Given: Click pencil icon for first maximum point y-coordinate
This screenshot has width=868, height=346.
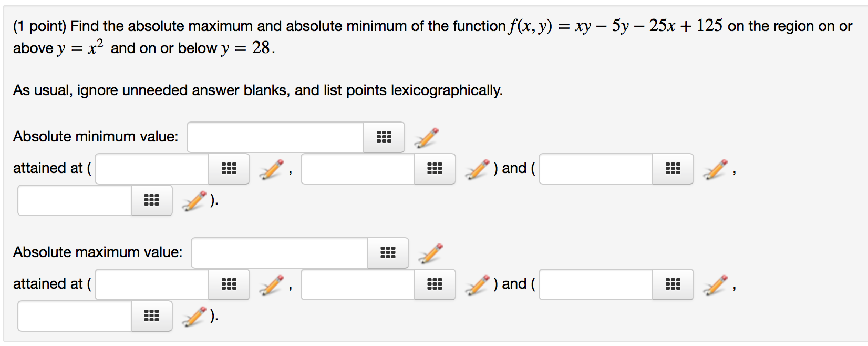Looking at the screenshot, I should click(x=478, y=285).
